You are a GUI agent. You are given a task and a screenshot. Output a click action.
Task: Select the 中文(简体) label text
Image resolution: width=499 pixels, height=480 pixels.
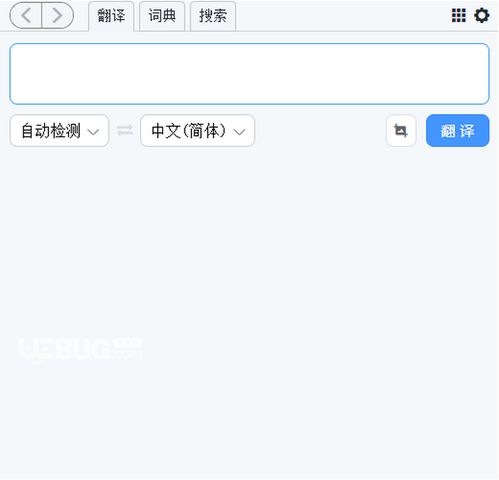(x=189, y=130)
